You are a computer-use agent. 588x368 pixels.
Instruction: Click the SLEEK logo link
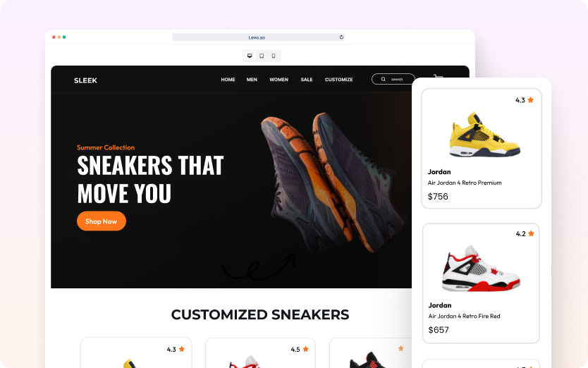pos(85,80)
